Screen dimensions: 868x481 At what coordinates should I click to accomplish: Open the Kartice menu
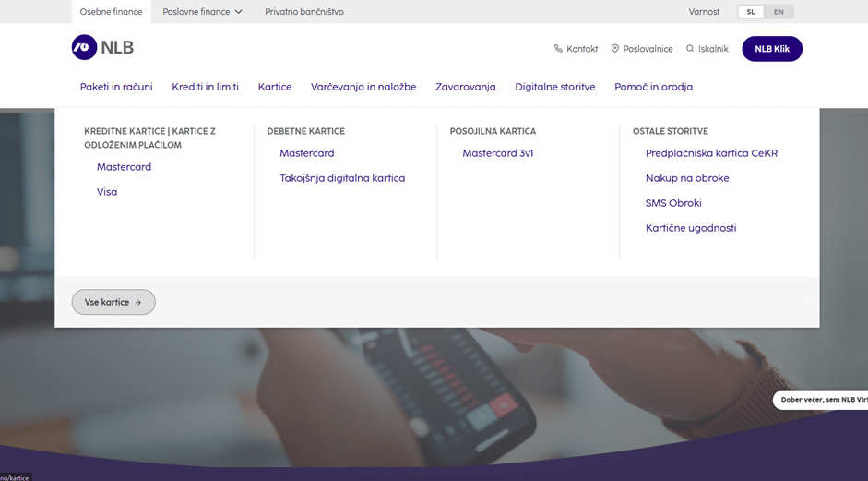(x=275, y=87)
